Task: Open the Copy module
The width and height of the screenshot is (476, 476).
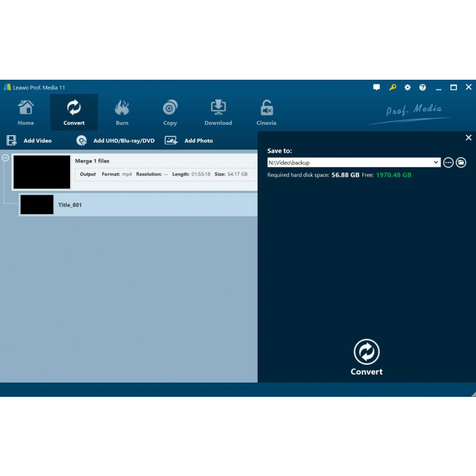Action: 170,112
